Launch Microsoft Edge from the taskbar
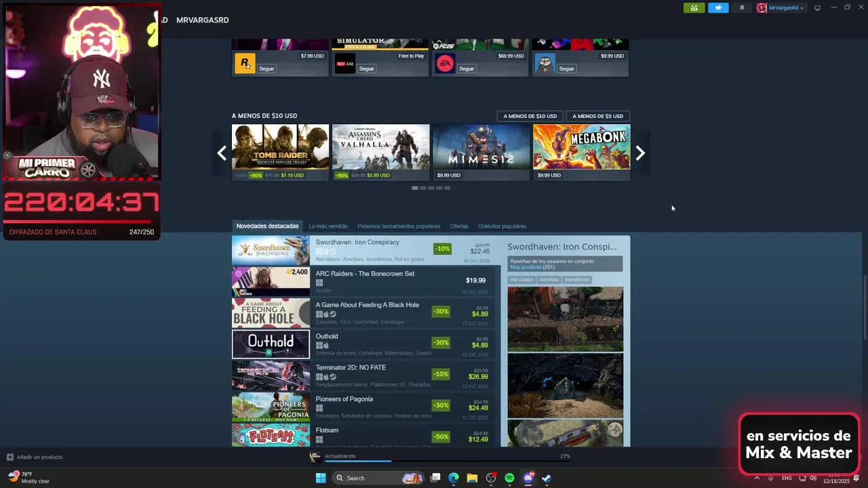The height and width of the screenshot is (488, 868). 454,478
